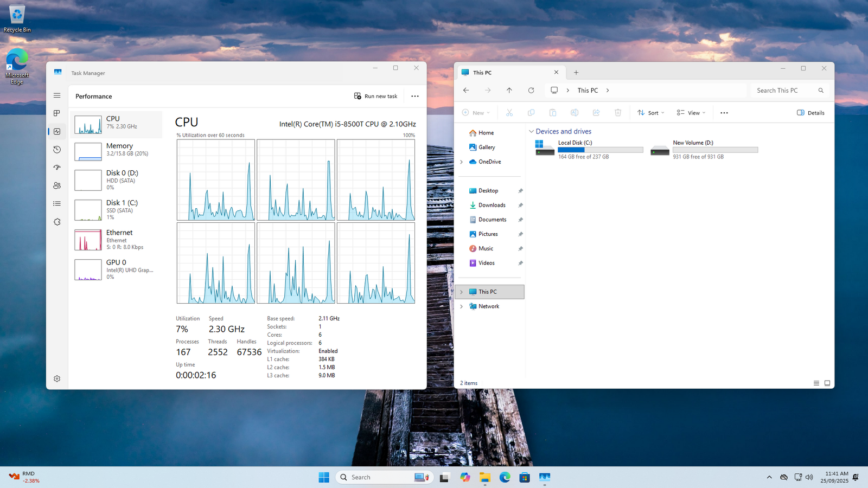Screen dimensions: 868x488
Task: Open the Sort dropdown menu
Action: (x=651, y=113)
